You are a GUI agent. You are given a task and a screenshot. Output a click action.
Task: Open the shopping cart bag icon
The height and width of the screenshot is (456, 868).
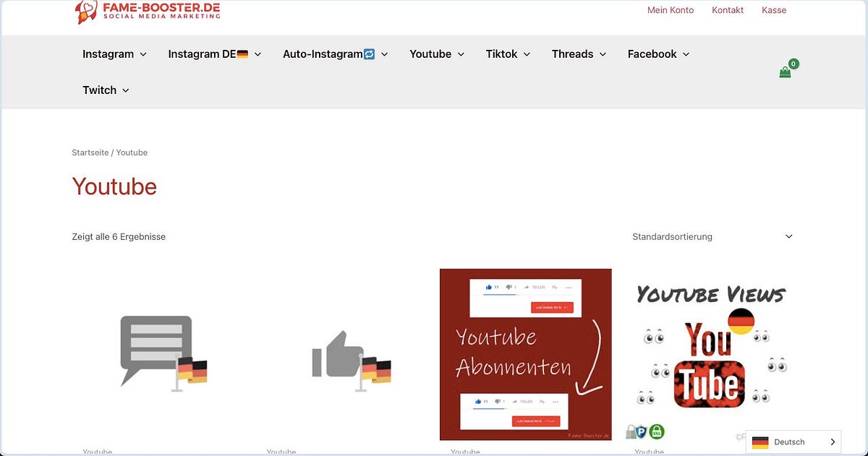[785, 72]
